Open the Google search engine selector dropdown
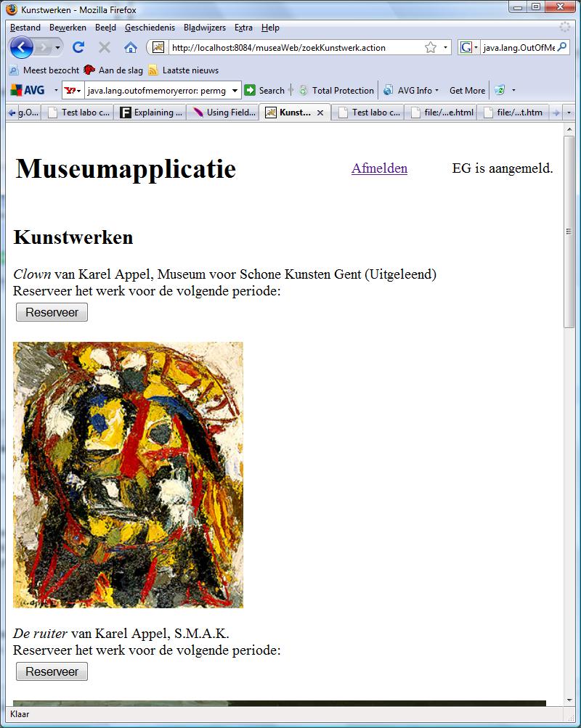The width and height of the screenshot is (581, 728). tap(468, 47)
